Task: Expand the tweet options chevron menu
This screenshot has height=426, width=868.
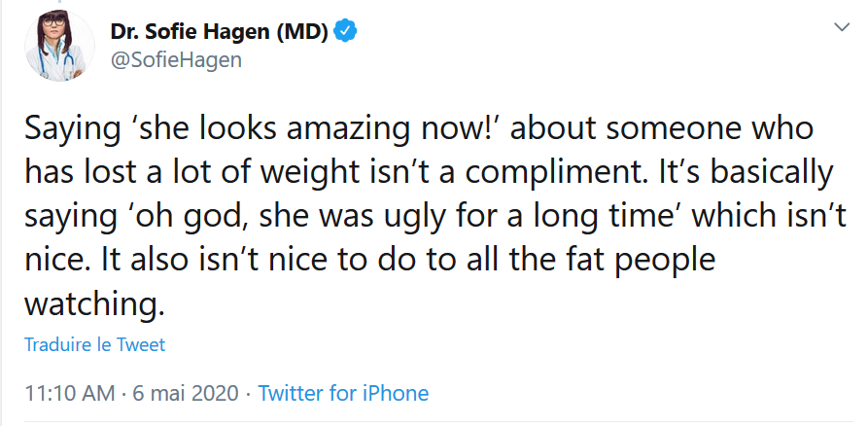Action: point(842,27)
